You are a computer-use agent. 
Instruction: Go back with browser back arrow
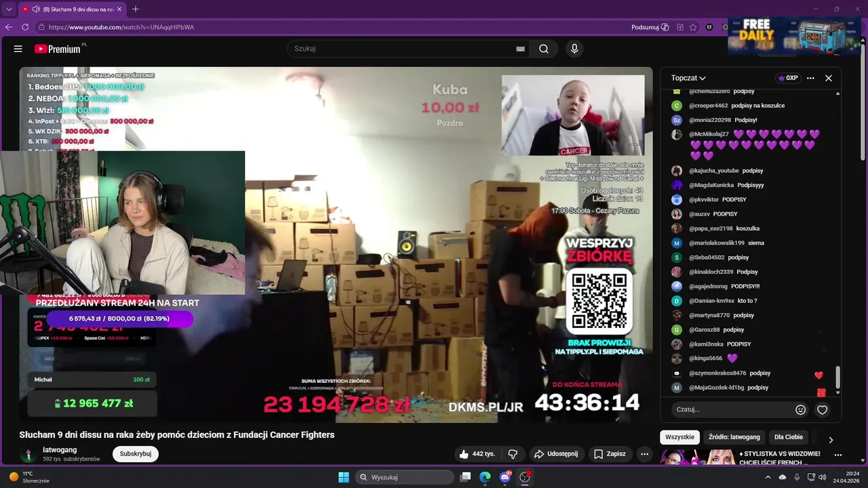[x=9, y=27]
